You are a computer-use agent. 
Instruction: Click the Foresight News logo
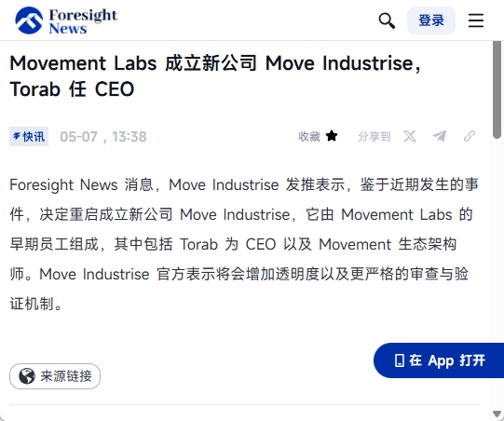click(66, 20)
